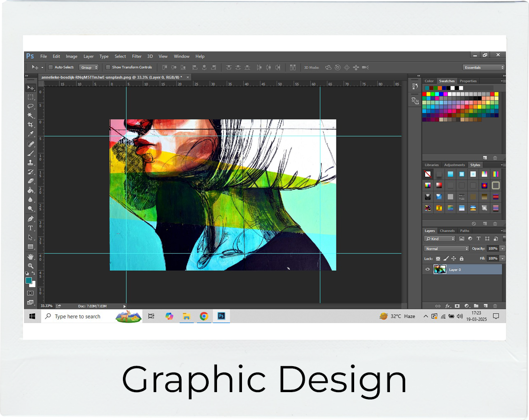Screen dimensions: 529x420
Task: Open the Opacity slider dropdown arrow
Action: 503,249
